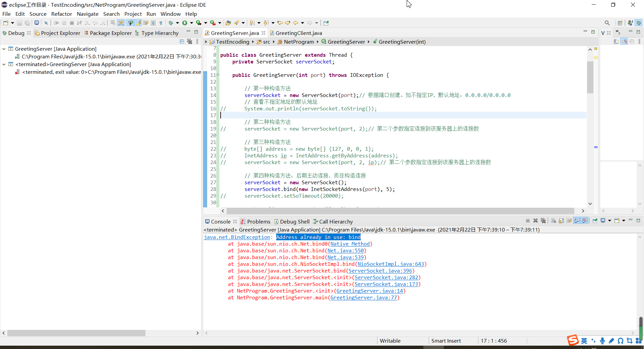Open the Back navigation history dropdown
The image size is (644, 349).
tap(302, 23)
